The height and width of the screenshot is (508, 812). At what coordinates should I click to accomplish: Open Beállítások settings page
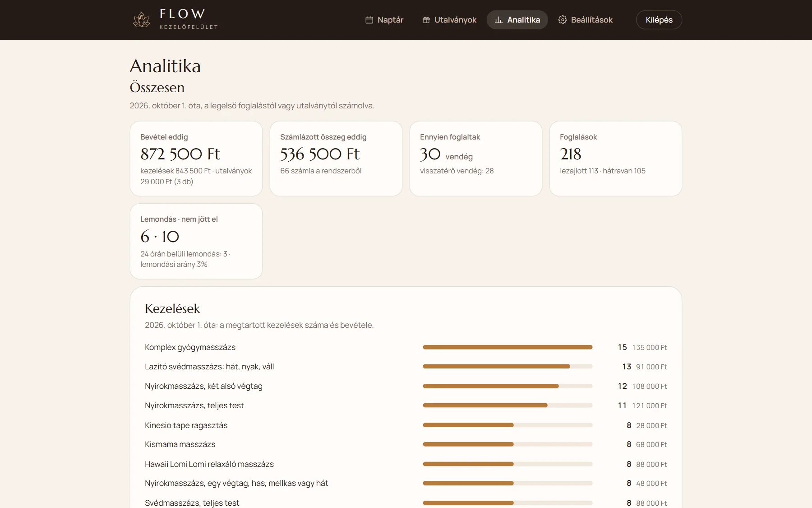click(585, 20)
